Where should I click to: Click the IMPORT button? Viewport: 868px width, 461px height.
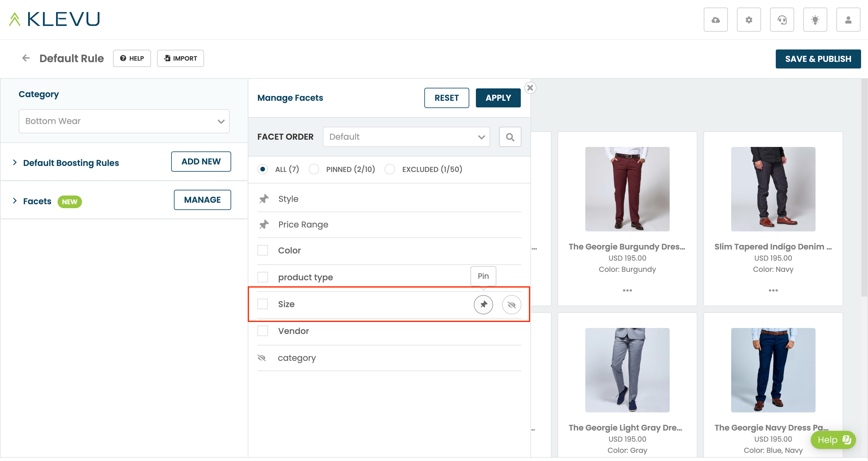[x=180, y=58]
